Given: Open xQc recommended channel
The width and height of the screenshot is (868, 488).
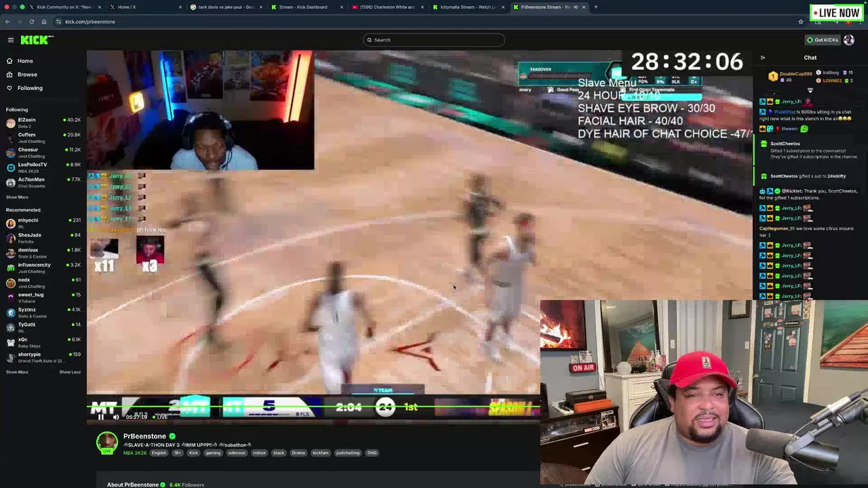Looking at the screenshot, I should pyautogui.click(x=43, y=342).
